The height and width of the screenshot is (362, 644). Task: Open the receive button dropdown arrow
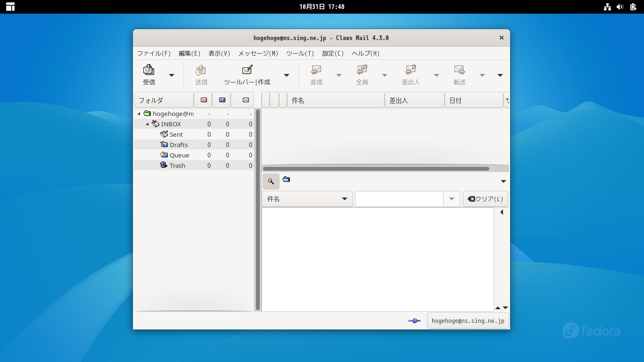pos(172,75)
